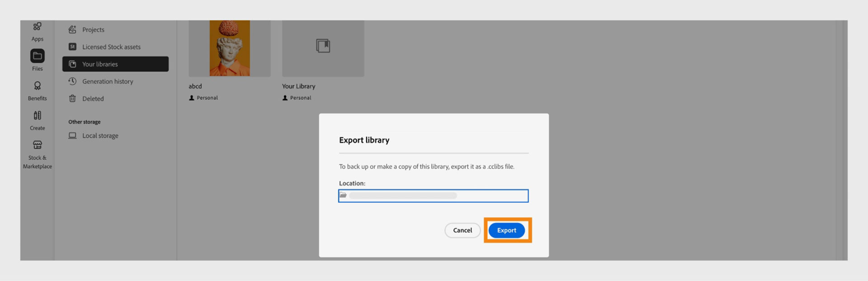Click the Deleted trash icon

click(72, 98)
